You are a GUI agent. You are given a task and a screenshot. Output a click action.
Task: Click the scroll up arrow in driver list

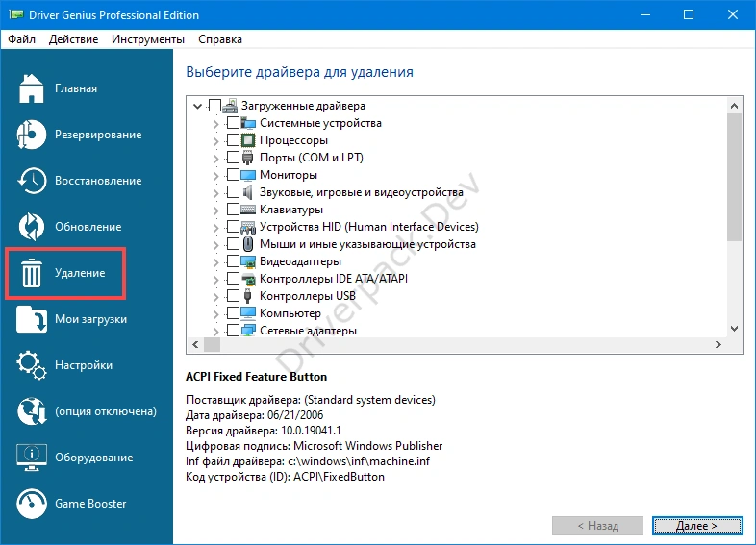coord(734,106)
